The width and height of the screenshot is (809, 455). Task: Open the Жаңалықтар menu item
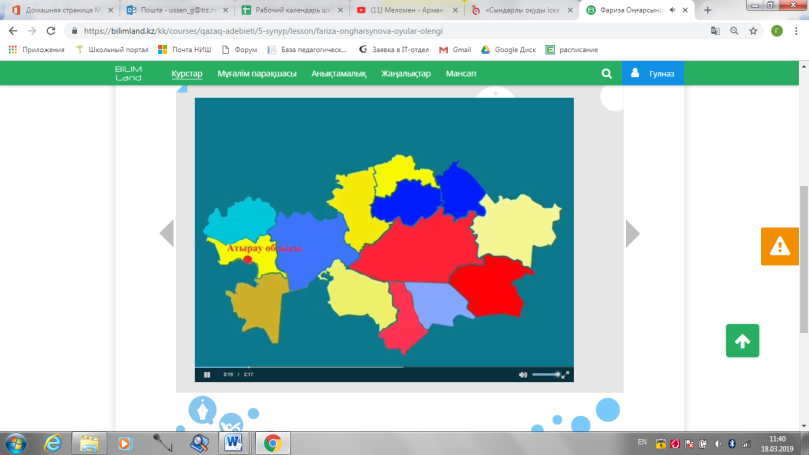pyautogui.click(x=406, y=73)
